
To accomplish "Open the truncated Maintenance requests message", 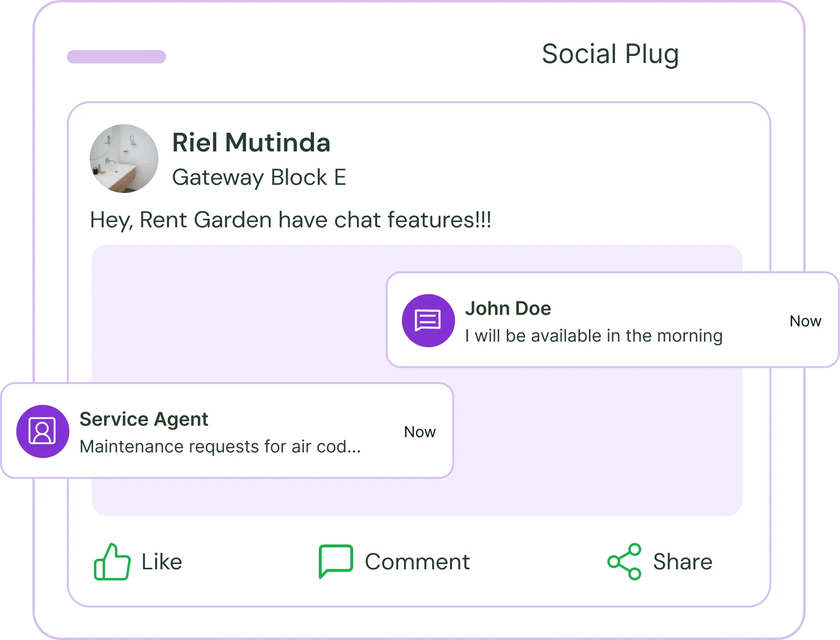I will point(220,447).
